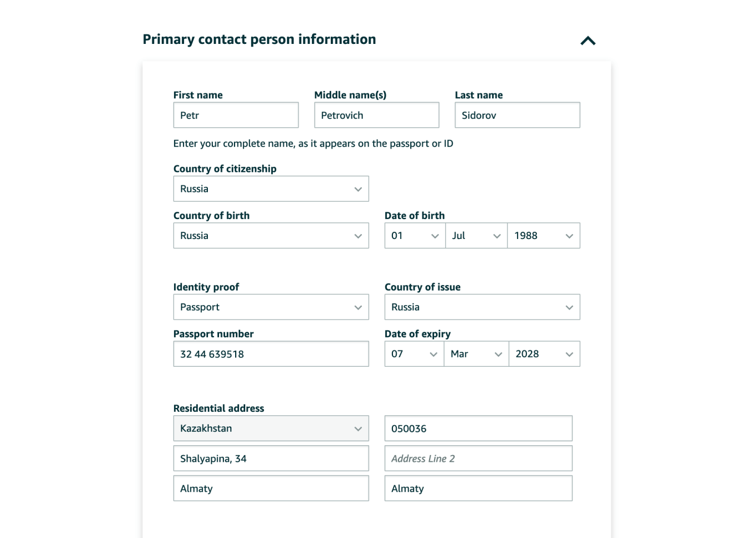756x538 pixels.
Task: Open the residential country dropdown showing Kazakhstan
Action: tap(271, 429)
